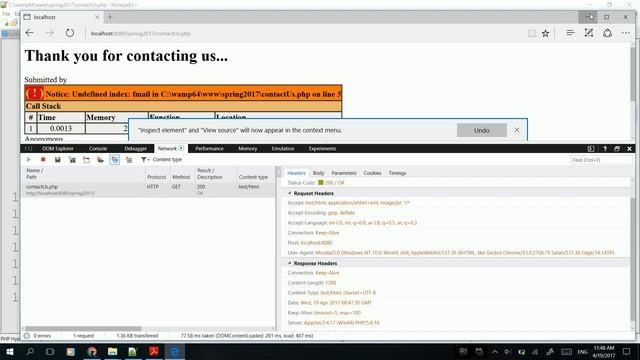
Task: Open the Reading view icon
Action: (x=532, y=33)
